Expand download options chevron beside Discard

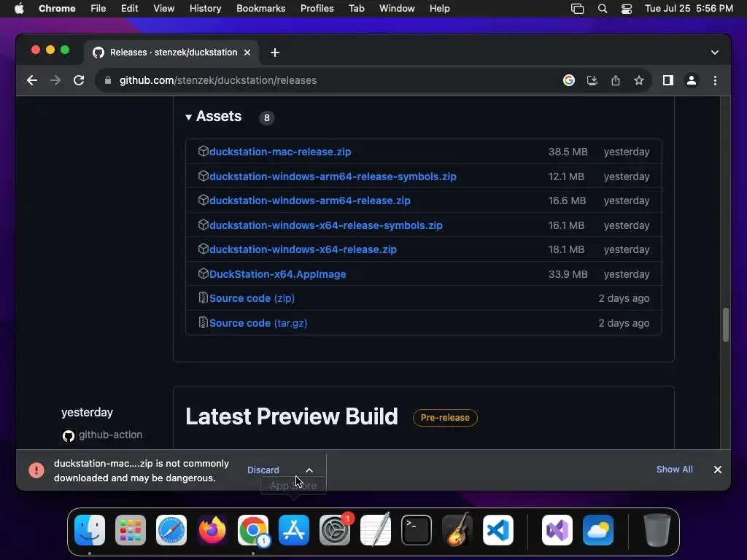[x=309, y=470]
